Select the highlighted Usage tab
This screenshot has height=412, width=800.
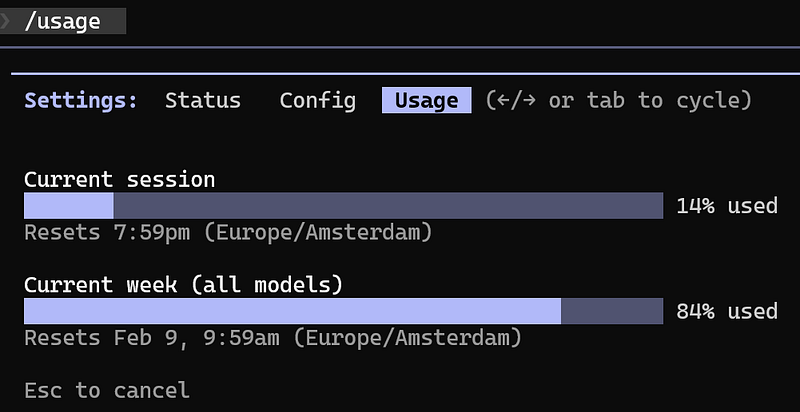(x=426, y=100)
